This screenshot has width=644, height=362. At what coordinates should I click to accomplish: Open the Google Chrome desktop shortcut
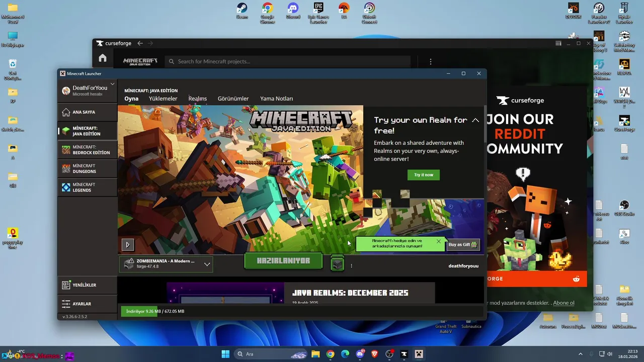coord(267,13)
